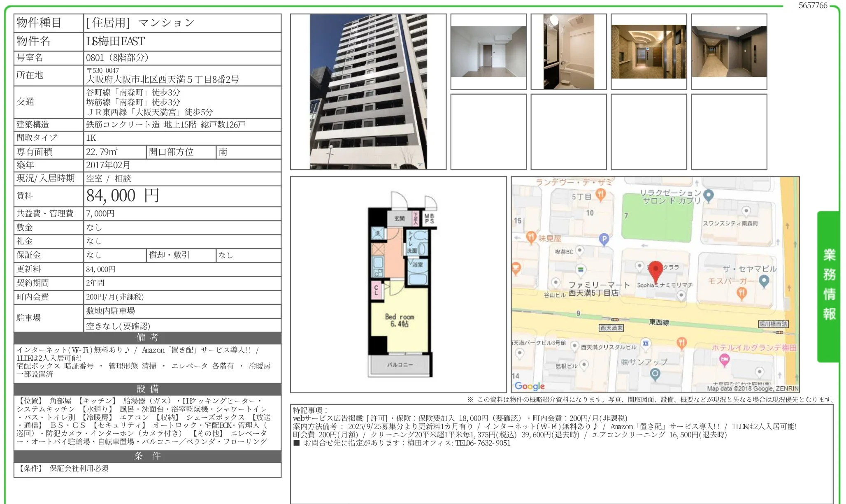
Task: Click the 梅田オフィス phone number text
Action: [x=482, y=443]
